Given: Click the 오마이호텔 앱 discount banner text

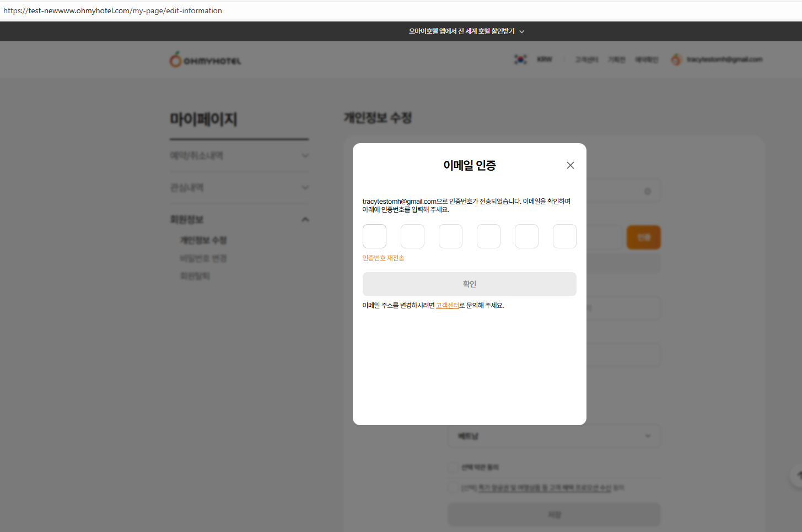Looking at the screenshot, I should pos(461,31).
